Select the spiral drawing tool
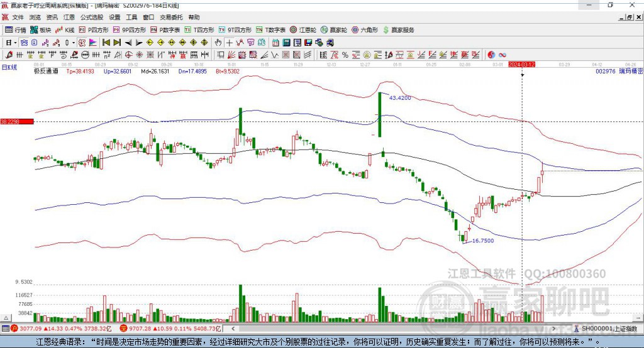Screen dimensions: 644x348 pyautogui.click(x=64, y=55)
